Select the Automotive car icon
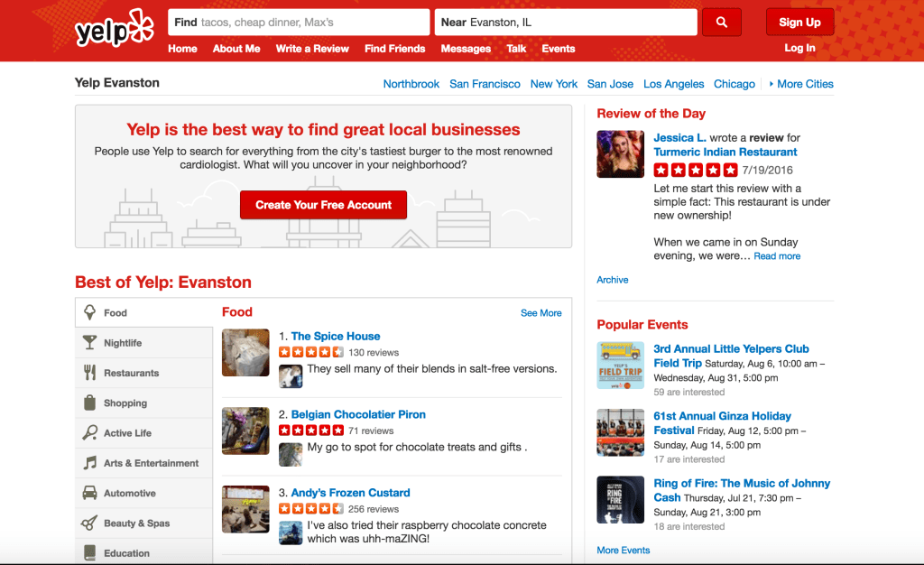 (x=89, y=493)
